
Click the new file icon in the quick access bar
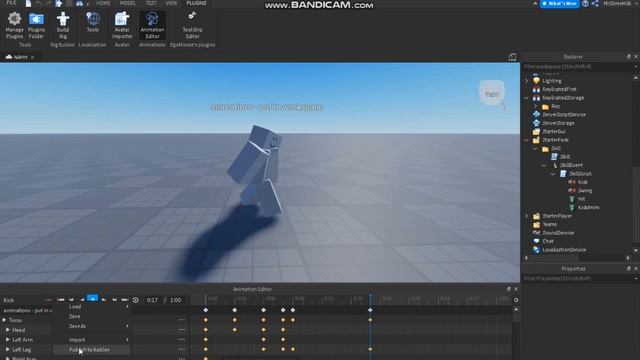(28, 3)
